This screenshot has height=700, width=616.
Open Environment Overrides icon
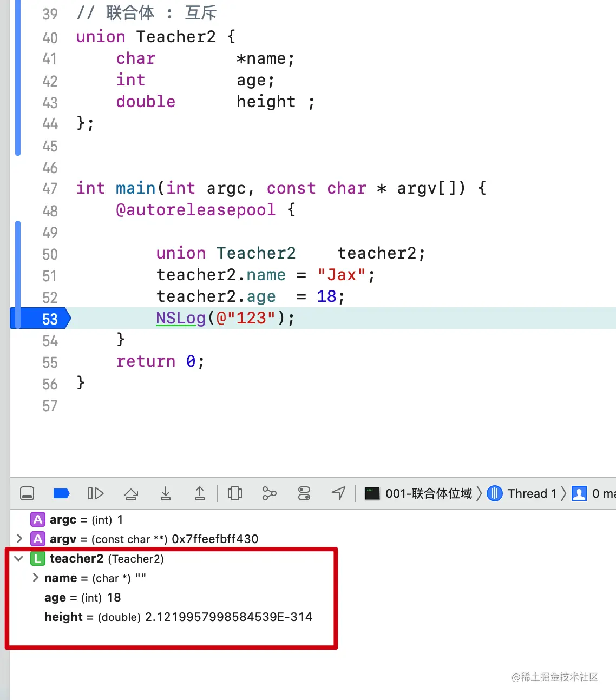[x=304, y=493]
